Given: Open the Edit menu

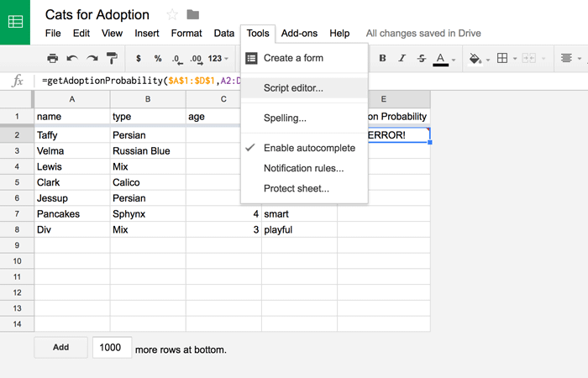Looking at the screenshot, I should [81, 34].
